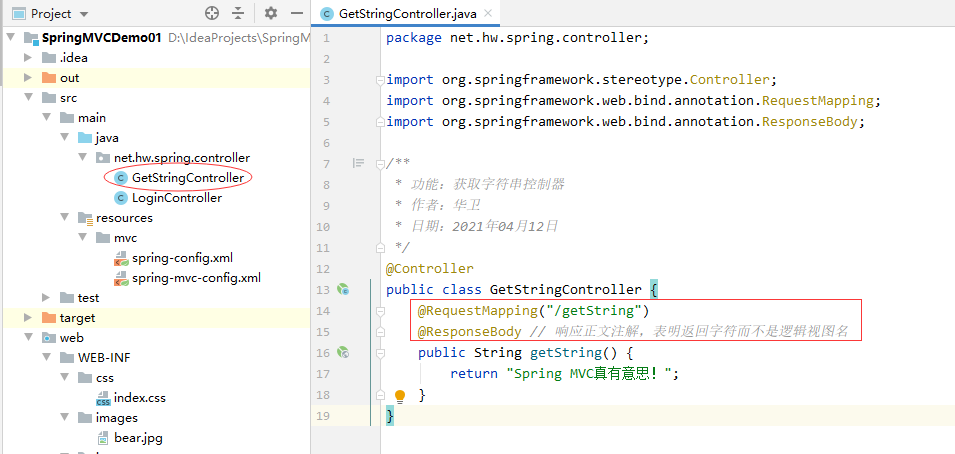Fold the imports block at line 3
Viewport: 955px width, 454px height.
tap(381, 80)
